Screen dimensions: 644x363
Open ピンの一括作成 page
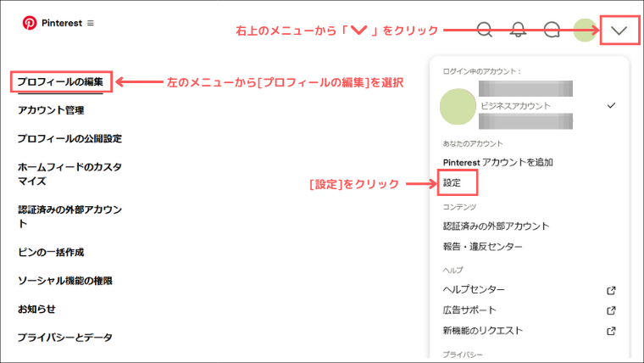[x=51, y=252]
